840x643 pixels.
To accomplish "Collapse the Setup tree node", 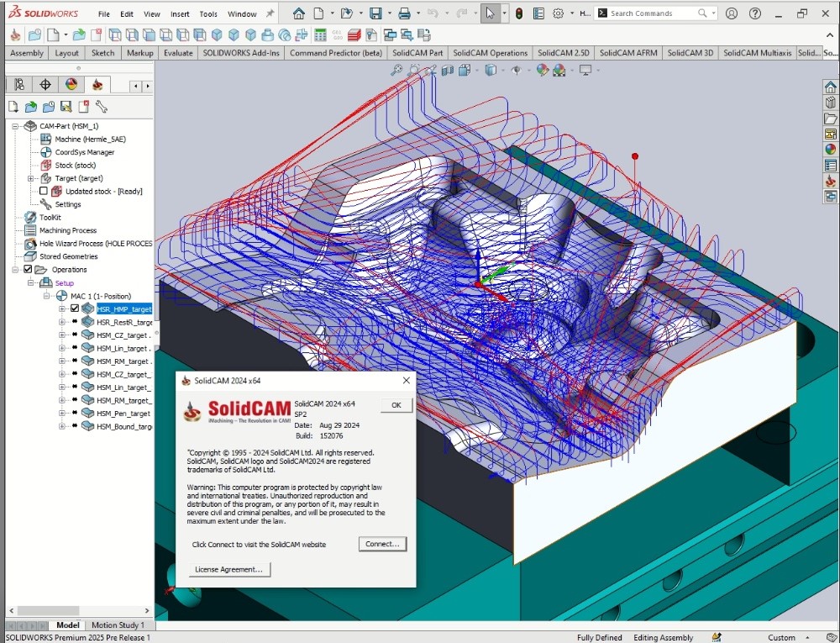I will click(30, 283).
